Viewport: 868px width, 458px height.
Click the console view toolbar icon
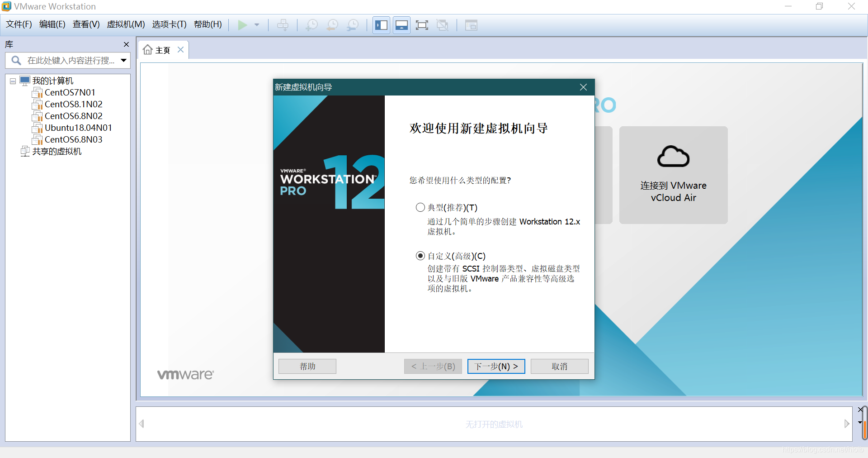click(471, 25)
